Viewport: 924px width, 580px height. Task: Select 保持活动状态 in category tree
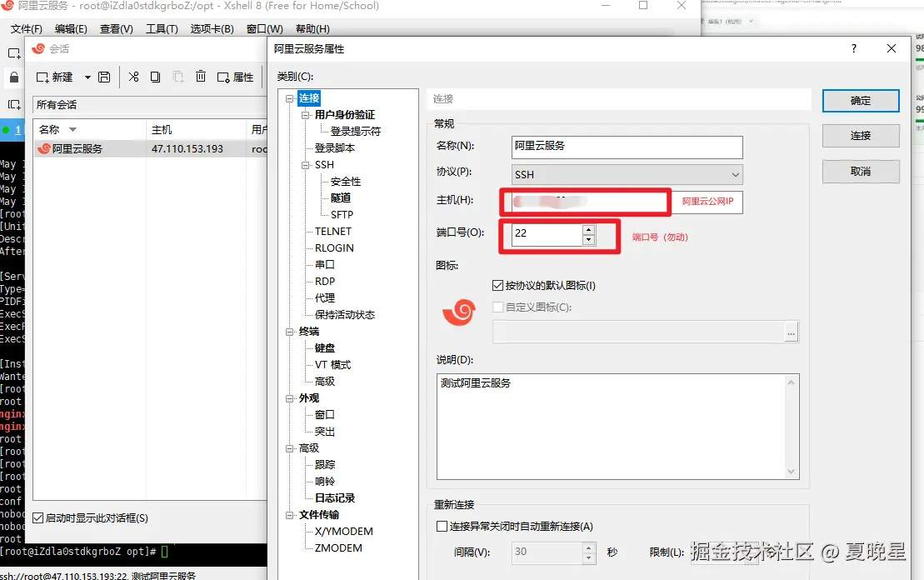tap(345, 315)
